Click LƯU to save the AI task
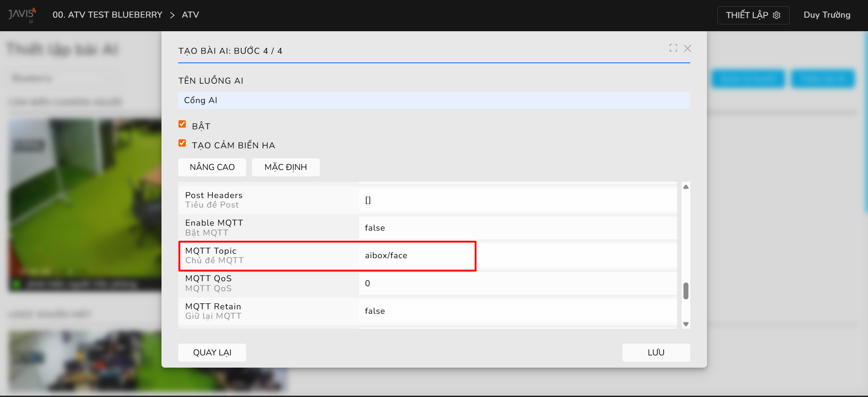 click(656, 353)
